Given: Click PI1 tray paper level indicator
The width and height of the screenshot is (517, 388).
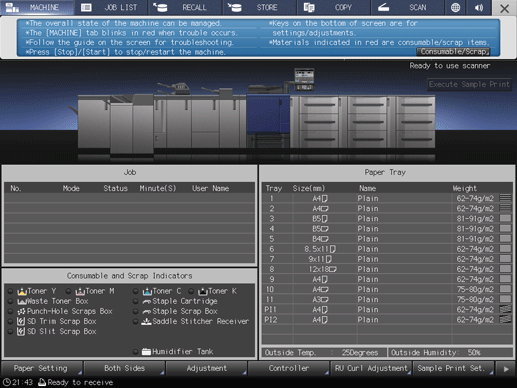Looking at the screenshot, I should point(505,309).
